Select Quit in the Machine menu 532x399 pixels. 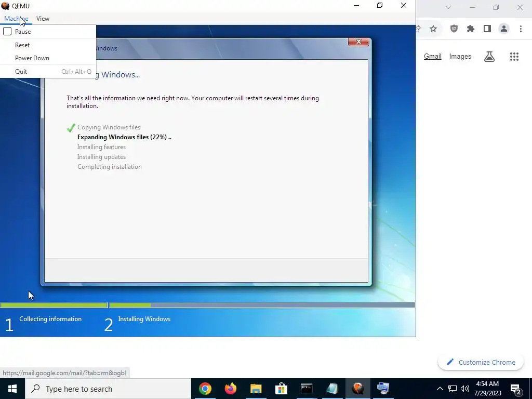pyautogui.click(x=21, y=72)
